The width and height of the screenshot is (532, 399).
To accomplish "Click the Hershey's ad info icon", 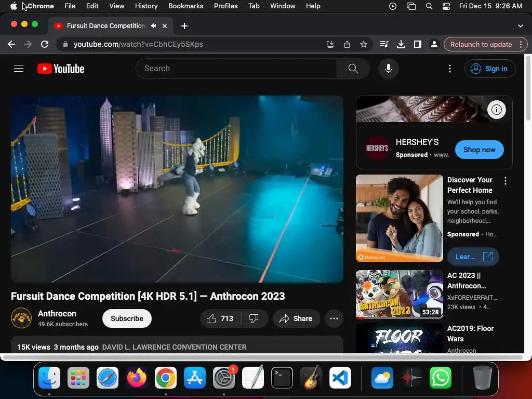I will coord(496,110).
